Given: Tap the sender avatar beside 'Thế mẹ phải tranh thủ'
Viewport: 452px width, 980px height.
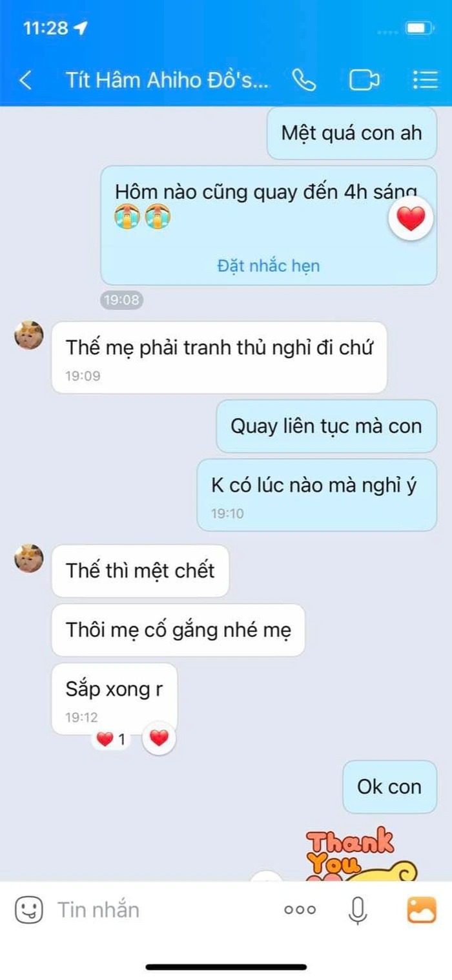Looking at the screenshot, I should pyautogui.click(x=29, y=335).
